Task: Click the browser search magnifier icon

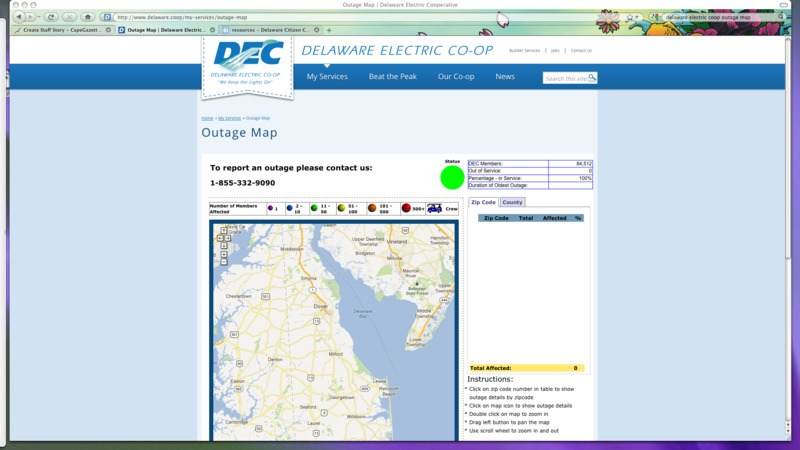Action: tap(781, 17)
